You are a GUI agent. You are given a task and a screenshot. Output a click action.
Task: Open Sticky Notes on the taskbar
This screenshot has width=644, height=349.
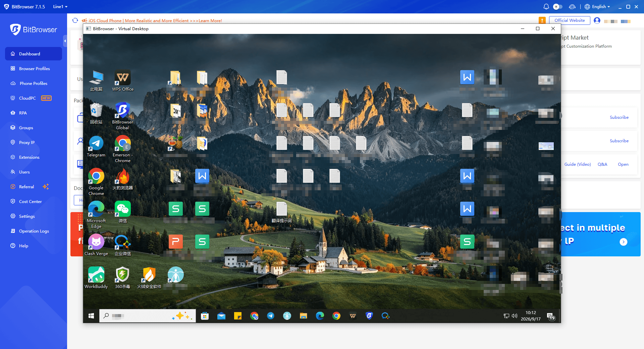tap(238, 316)
